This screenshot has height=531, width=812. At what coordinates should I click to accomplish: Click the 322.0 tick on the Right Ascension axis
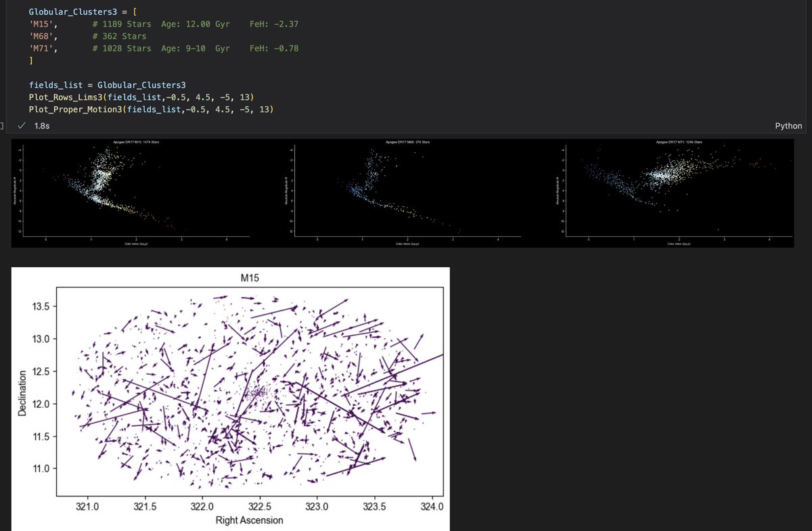(x=202, y=506)
